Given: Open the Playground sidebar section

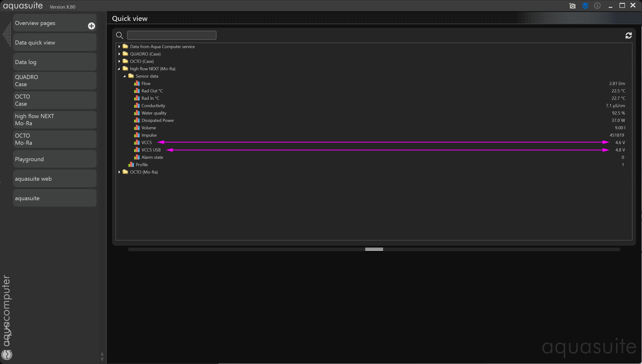Looking at the screenshot, I should [55, 159].
